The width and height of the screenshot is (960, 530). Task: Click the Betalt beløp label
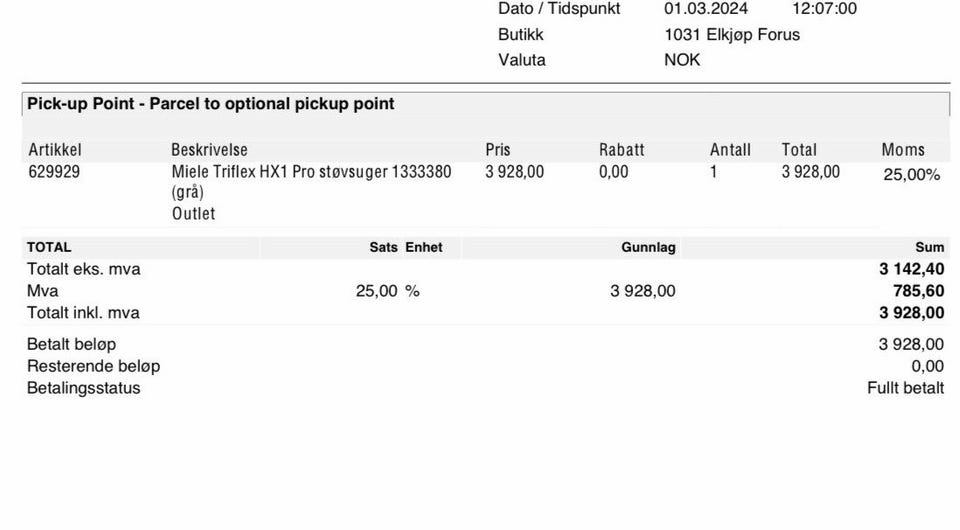(x=71, y=345)
